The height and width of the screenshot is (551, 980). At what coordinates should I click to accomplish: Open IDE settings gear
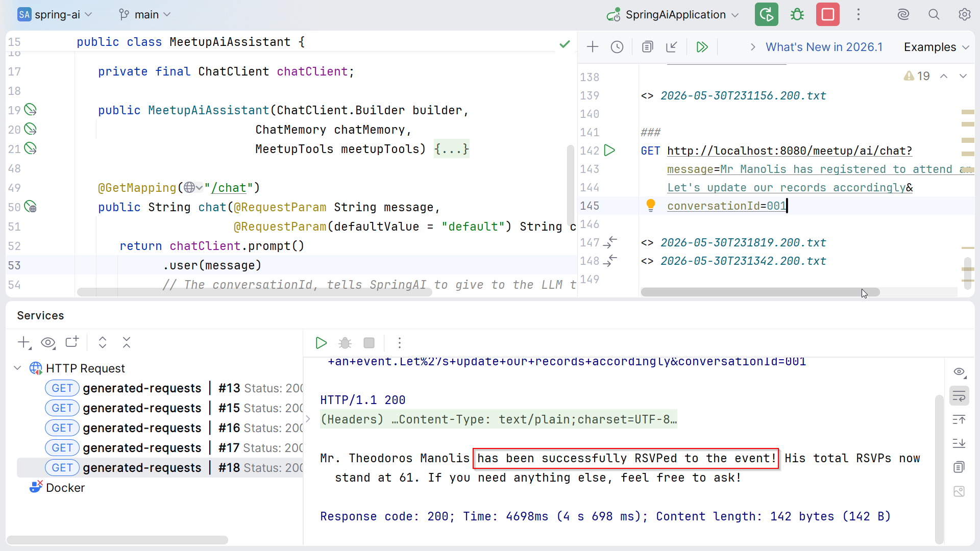pos(964,14)
